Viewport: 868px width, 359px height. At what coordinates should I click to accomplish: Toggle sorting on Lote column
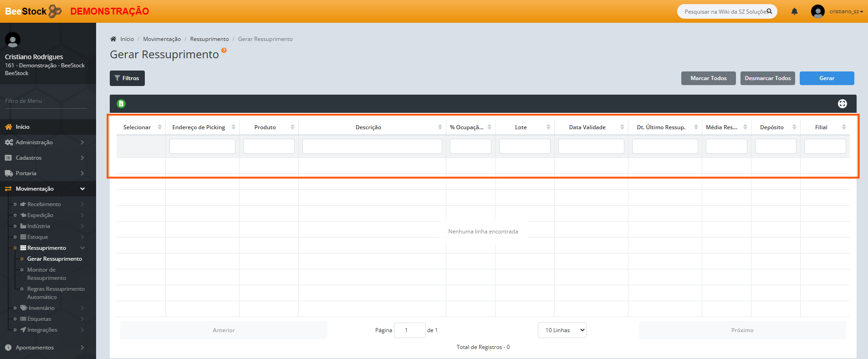coord(548,127)
